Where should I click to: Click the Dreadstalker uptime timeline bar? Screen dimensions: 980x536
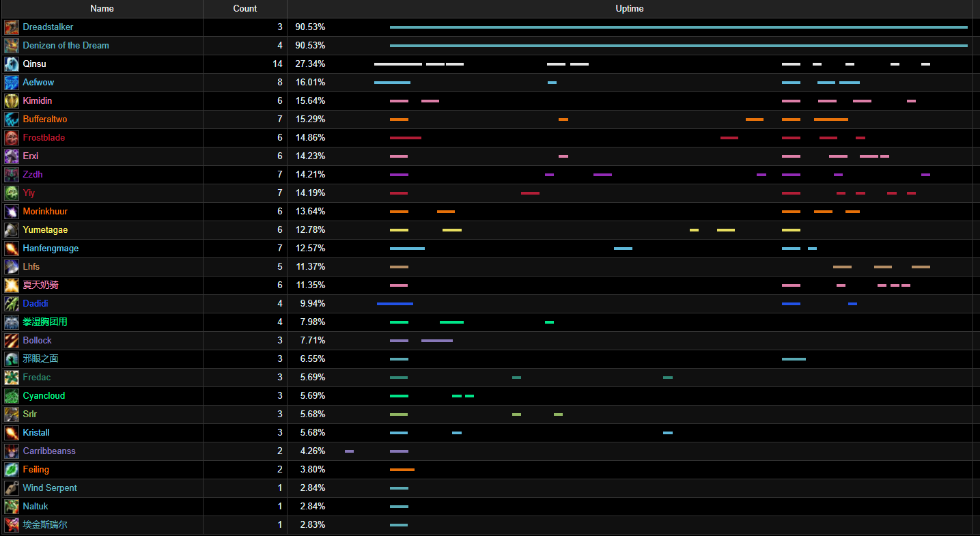click(x=679, y=27)
